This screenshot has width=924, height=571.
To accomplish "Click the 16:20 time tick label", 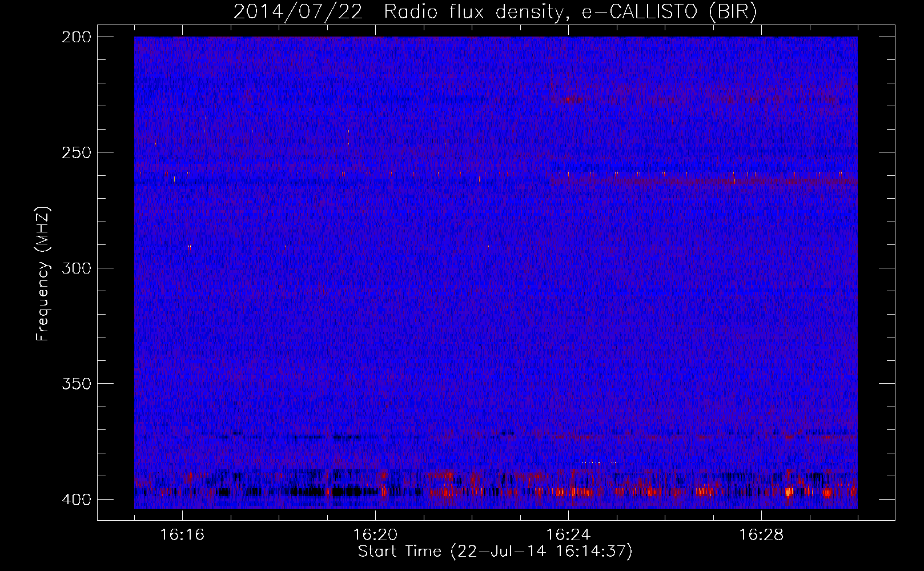I will (x=375, y=535).
